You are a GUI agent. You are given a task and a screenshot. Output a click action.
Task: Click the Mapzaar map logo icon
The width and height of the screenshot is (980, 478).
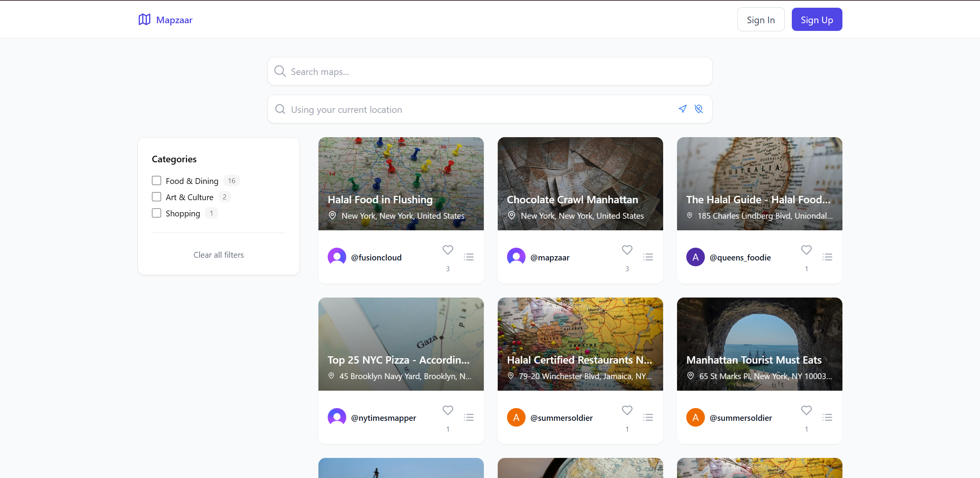[145, 19]
